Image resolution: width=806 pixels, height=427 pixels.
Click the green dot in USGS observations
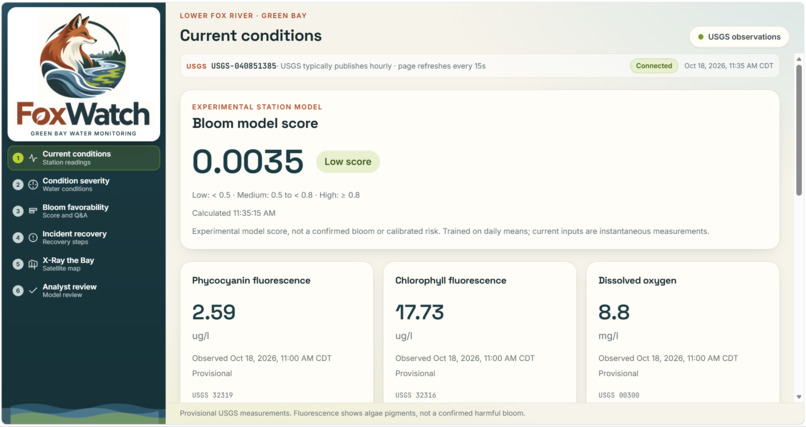click(701, 37)
